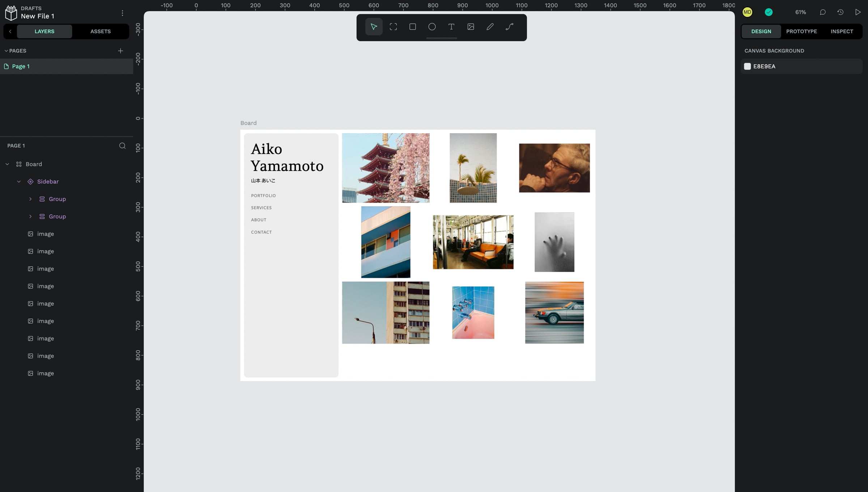This screenshot has height=492, width=868.
Task: Click the New File 1 title
Action: pos(38,16)
